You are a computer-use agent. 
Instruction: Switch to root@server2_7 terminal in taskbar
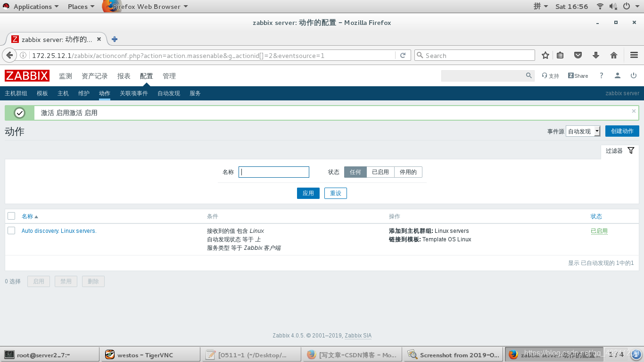(50, 354)
